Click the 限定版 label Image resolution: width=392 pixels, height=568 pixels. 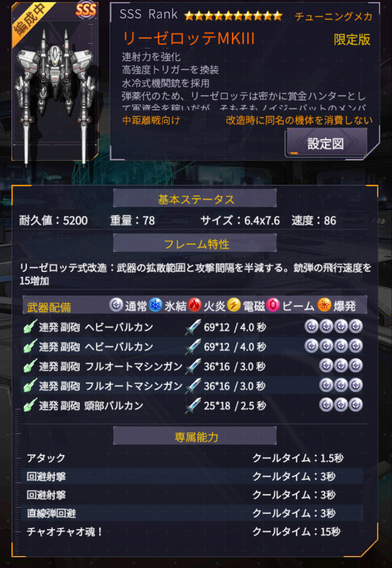pos(352,39)
